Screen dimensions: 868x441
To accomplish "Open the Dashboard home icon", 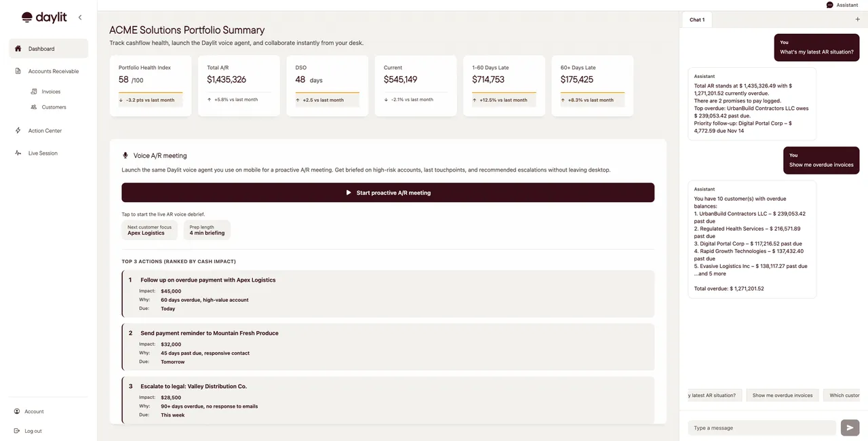I will coord(18,49).
